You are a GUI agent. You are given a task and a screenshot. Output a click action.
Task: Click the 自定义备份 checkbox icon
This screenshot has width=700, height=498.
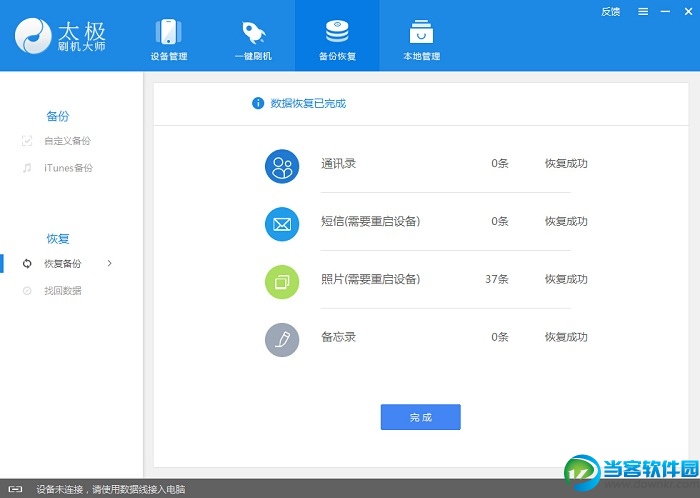[27, 141]
